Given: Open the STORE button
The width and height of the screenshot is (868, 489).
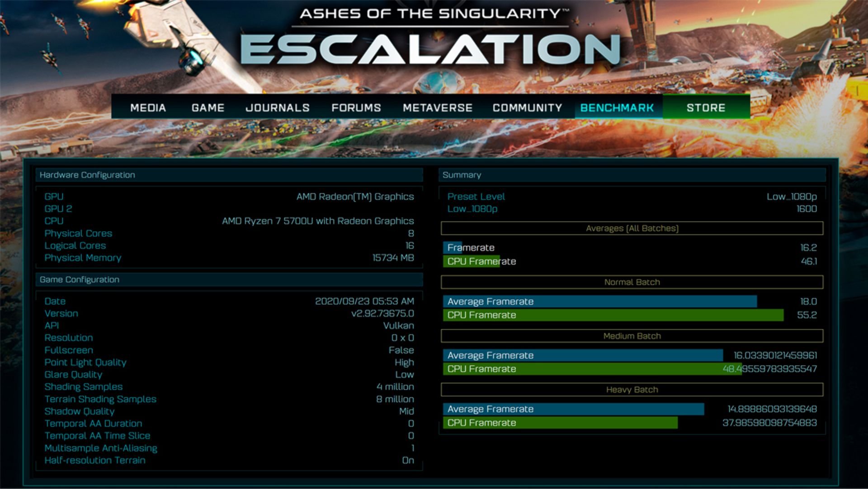Looking at the screenshot, I should click(x=706, y=107).
